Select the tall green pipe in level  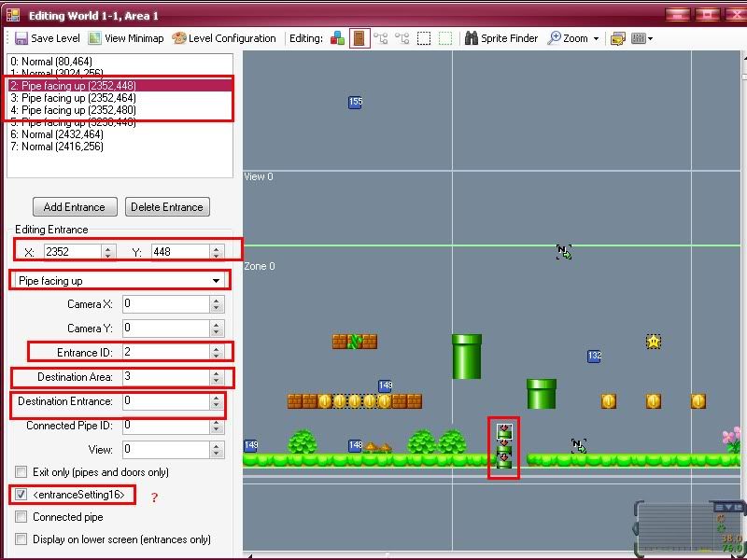[x=466, y=357]
